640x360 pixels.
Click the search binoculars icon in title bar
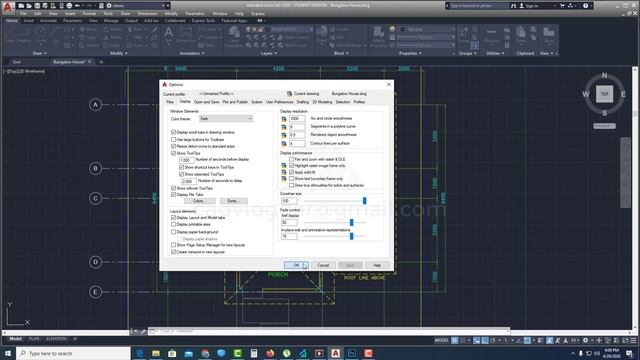513,6
